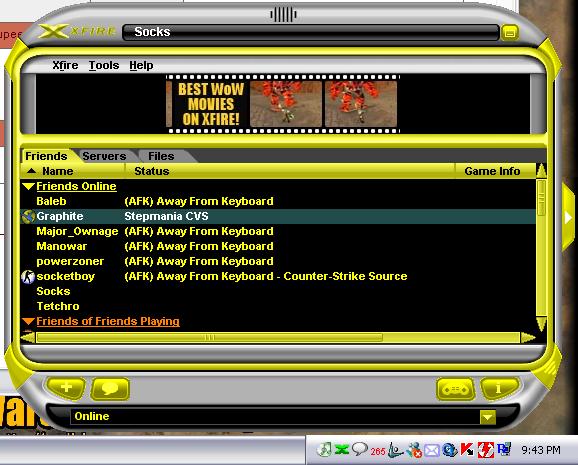The height and width of the screenshot is (465, 578).
Task: Open the chat bubble button
Action: (110, 389)
